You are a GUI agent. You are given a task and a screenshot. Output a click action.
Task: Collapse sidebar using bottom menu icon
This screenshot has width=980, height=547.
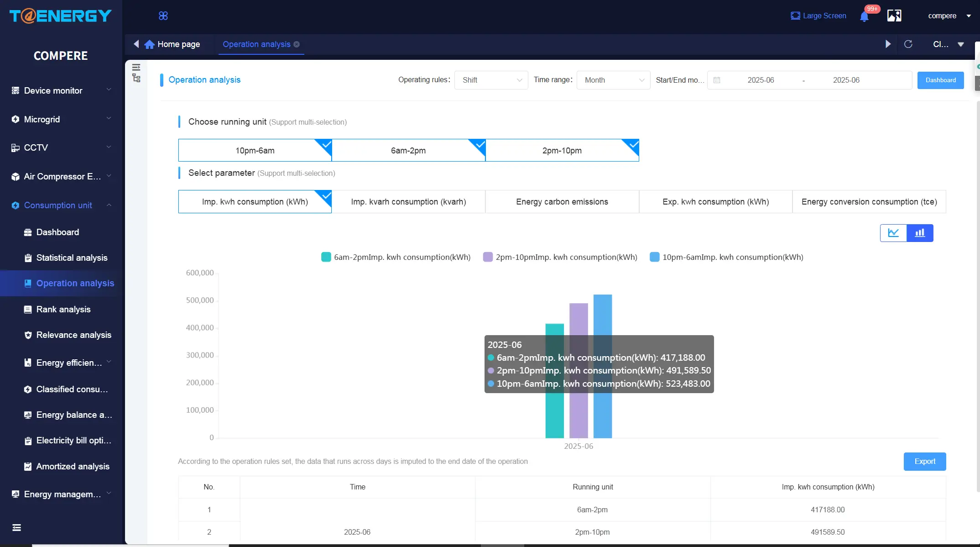tap(16, 527)
